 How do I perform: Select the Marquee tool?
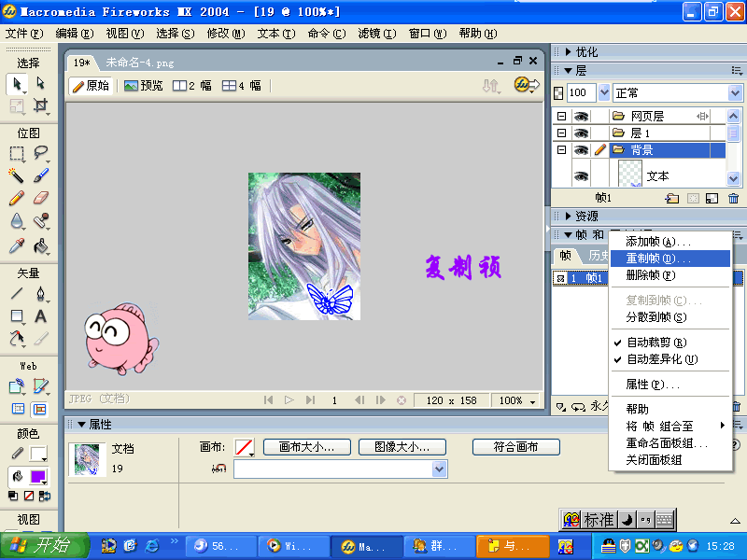pyautogui.click(x=17, y=153)
